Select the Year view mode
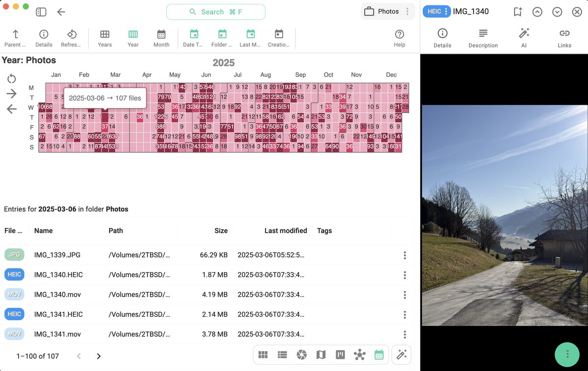The height and width of the screenshot is (371, 588). pyautogui.click(x=133, y=39)
